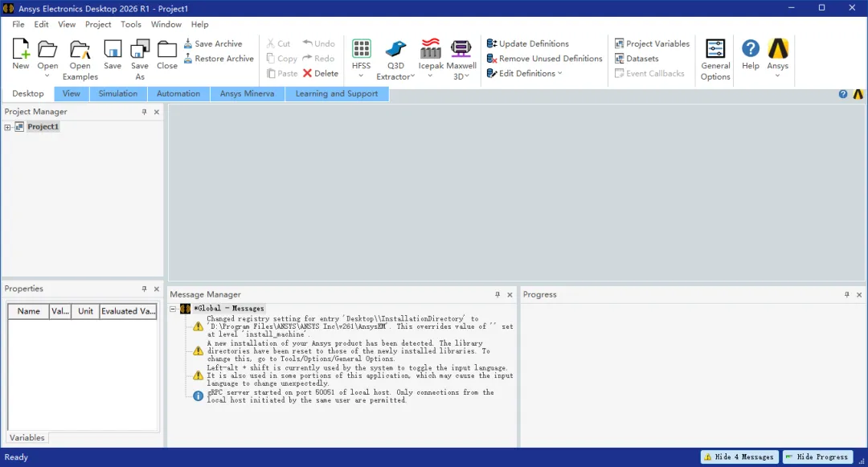This screenshot has height=467, width=868.
Task: Close the Properties panel
Action: click(157, 289)
